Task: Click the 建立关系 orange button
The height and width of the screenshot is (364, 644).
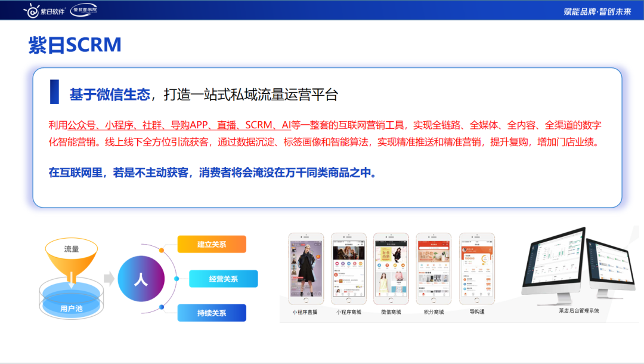Action: 212,244
